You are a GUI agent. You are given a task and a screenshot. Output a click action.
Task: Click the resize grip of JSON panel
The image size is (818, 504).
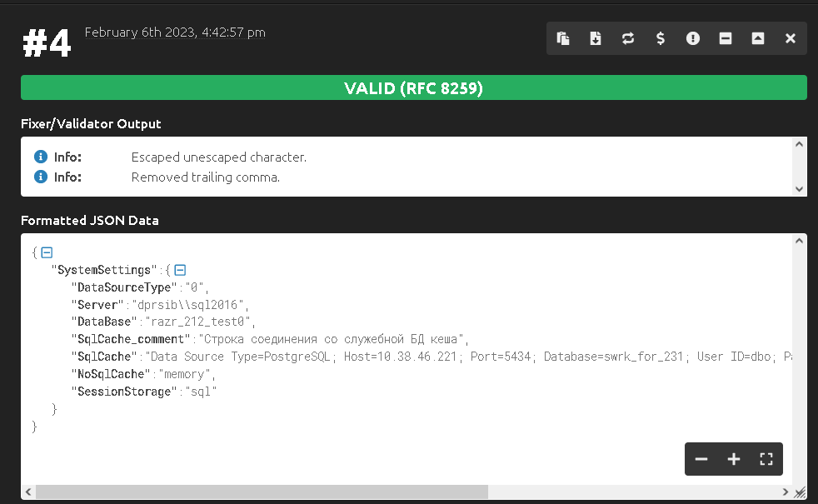point(800,492)
